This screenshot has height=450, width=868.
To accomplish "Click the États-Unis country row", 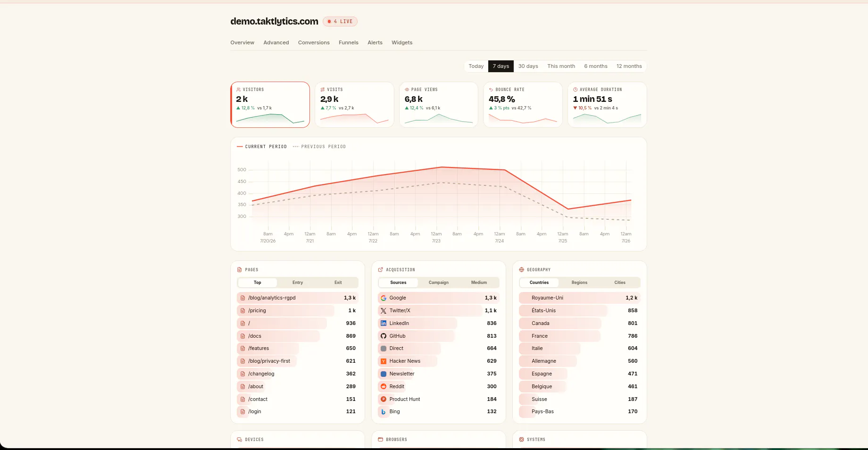I will tap(579, 311).
